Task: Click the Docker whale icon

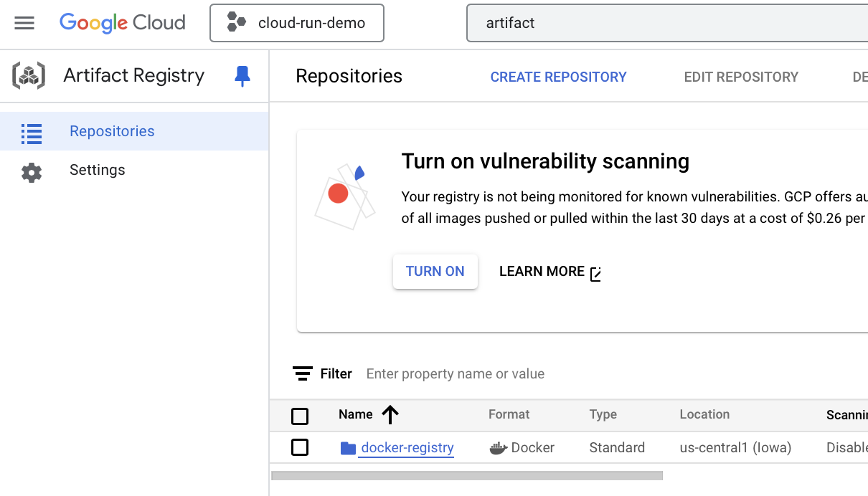Action: tap(498, 449)
